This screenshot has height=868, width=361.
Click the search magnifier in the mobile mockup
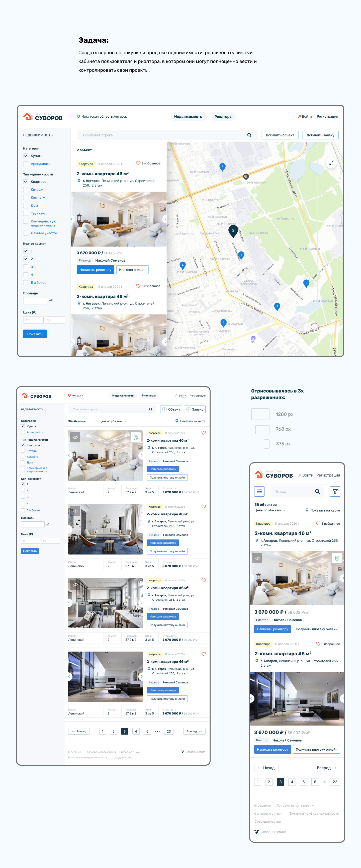317,491
